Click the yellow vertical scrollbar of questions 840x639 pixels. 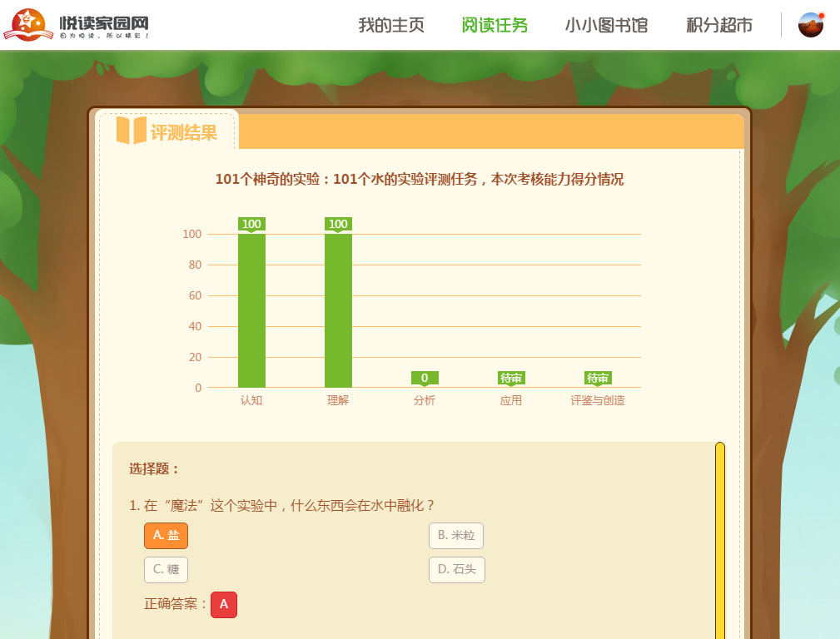click(x=720, y=541)
